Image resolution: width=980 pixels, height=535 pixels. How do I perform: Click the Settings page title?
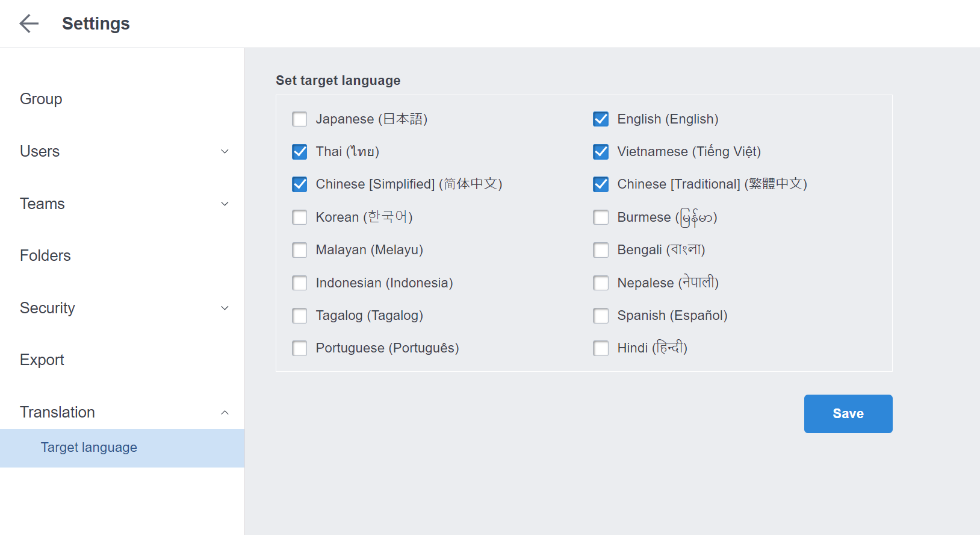(96, 23)
